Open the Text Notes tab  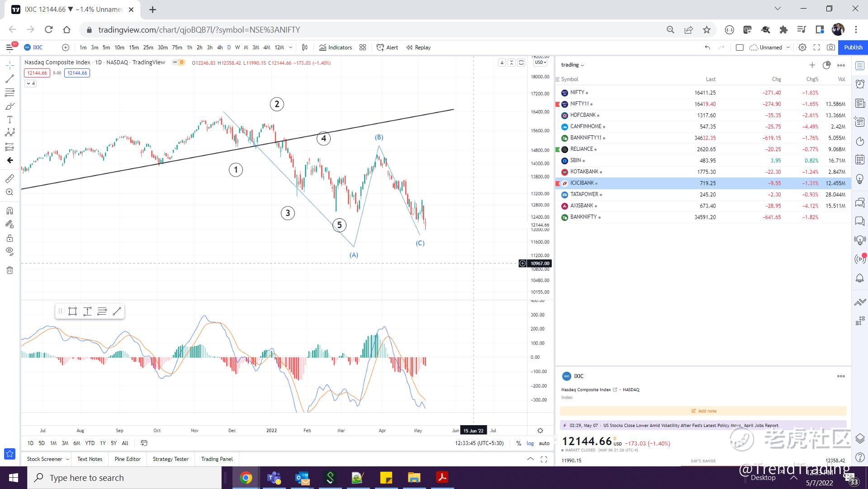[x=90, y=459]
